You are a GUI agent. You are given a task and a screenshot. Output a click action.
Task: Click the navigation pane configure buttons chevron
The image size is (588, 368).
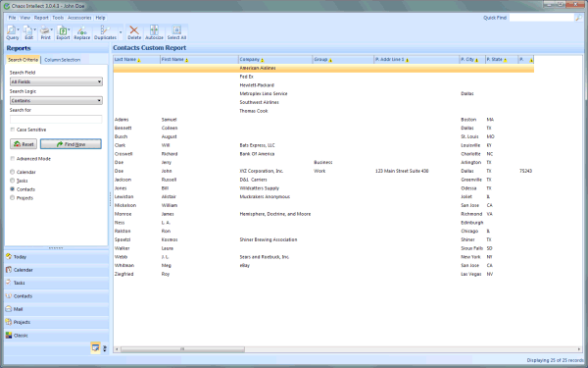point(105,348)
